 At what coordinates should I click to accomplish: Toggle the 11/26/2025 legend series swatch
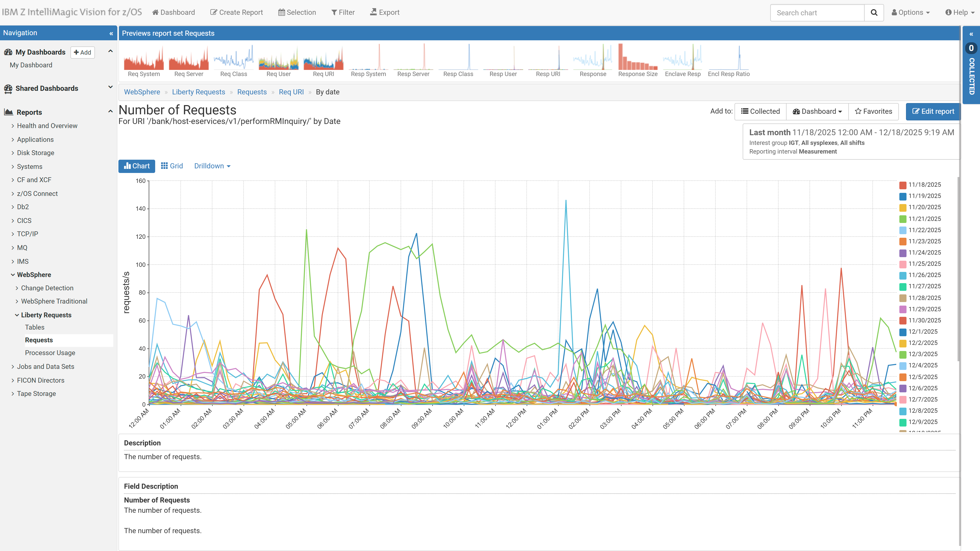pyautogui.click(x=902, y=275)
